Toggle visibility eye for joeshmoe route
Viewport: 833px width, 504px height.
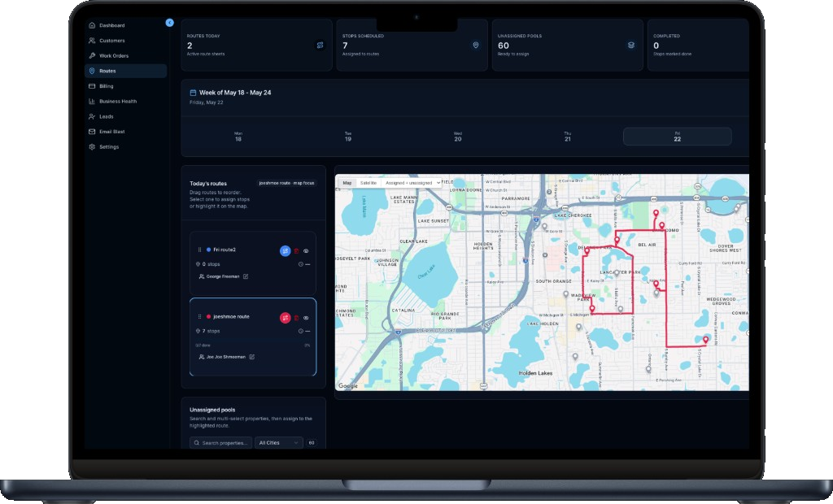tap(306, 318)
